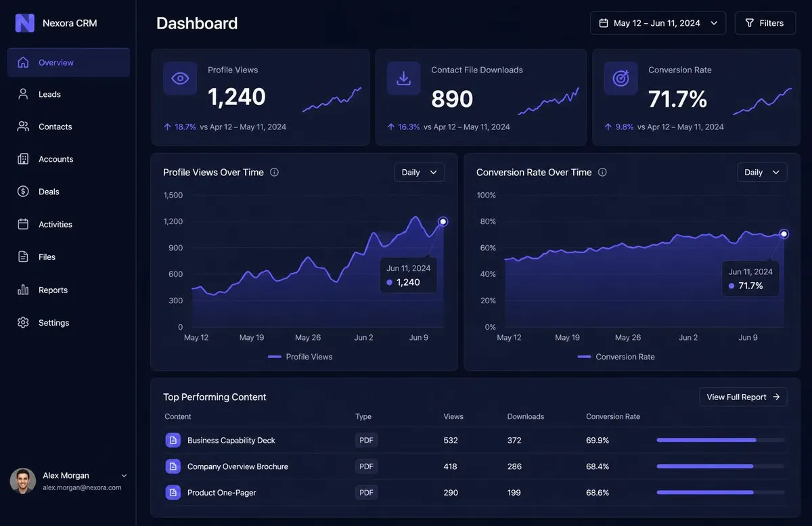
Task: Click the Company Overview Brochure file icon
Action: coord(173,466)
